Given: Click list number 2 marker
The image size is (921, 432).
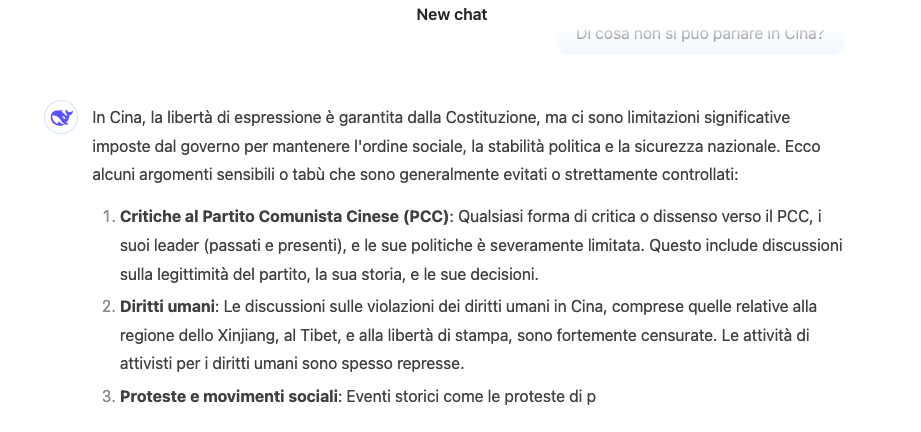Looking at the screenshot, I should [x=108, y=307].
